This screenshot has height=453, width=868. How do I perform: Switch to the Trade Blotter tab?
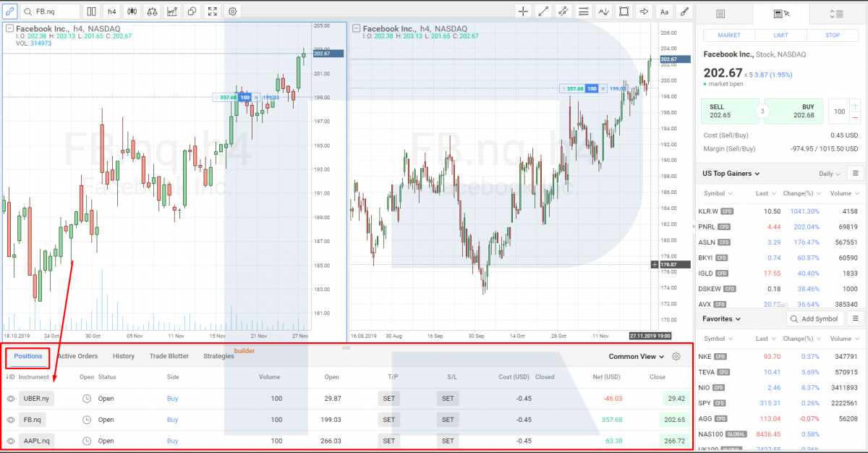(x=169, y=356)
